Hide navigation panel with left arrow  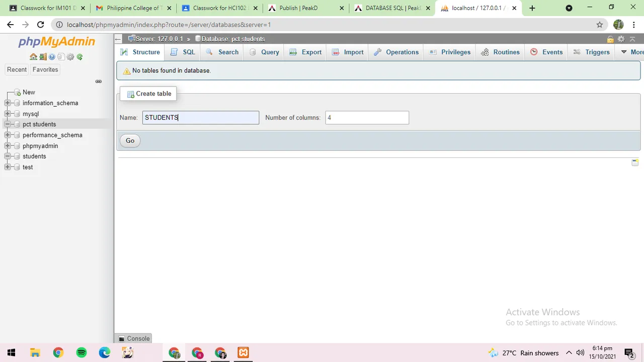(118, 39)
